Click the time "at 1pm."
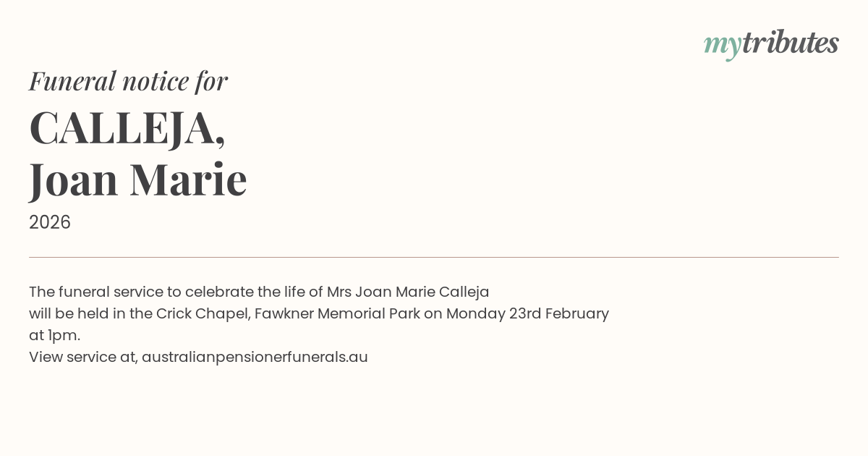Viewport: 868px width, 456px height. 54,335
